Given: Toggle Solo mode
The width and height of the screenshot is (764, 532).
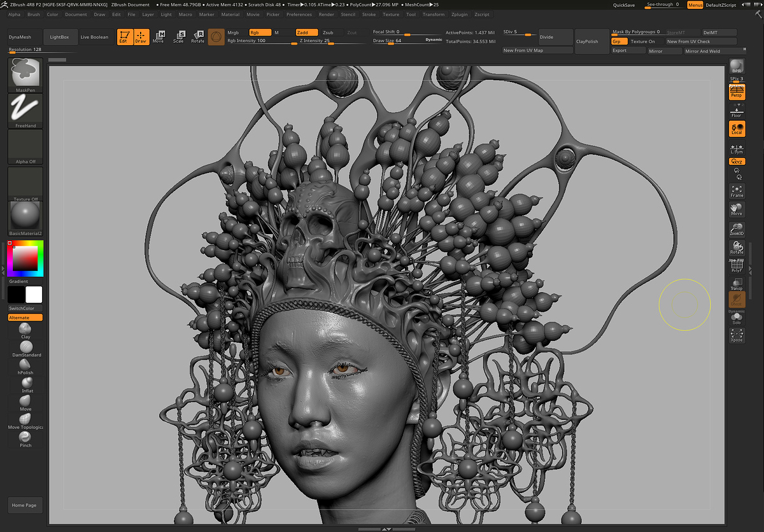Looking at the screenshot, I should pos(737,318).
